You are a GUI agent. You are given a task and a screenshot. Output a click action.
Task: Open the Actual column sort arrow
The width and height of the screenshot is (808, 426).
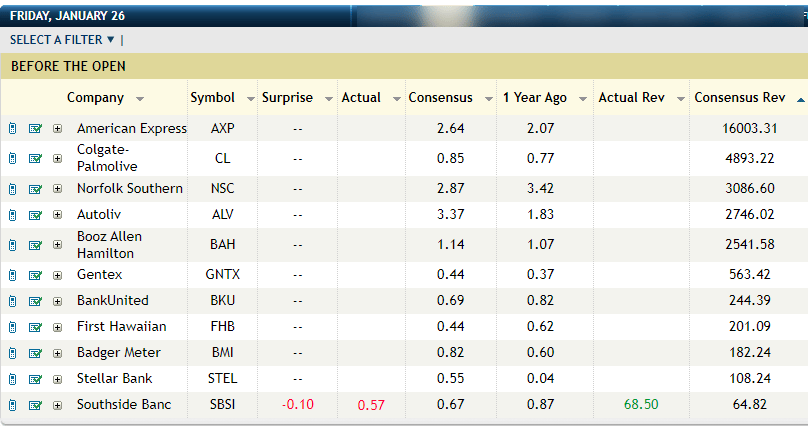[x=397, y=99]
